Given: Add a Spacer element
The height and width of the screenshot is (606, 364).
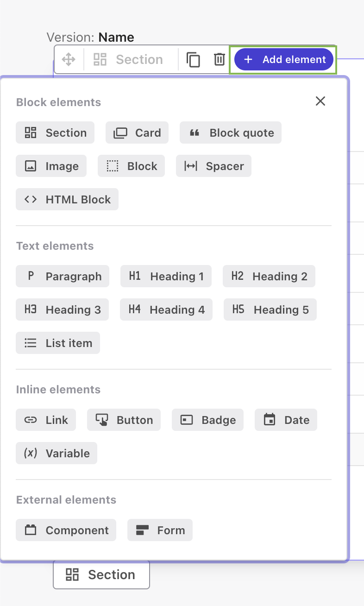Looking at the screenshot, I should pyautogui.click(x=213, y=166).
